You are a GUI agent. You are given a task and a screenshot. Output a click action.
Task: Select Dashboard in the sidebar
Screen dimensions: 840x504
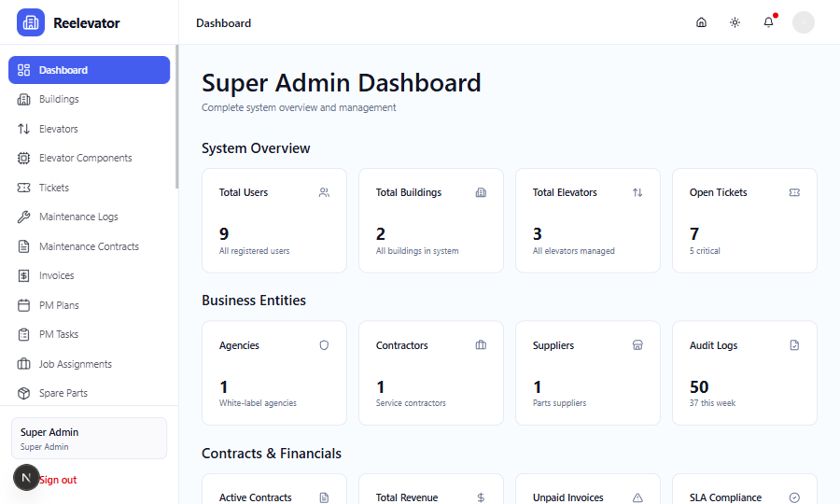(89, 70)
